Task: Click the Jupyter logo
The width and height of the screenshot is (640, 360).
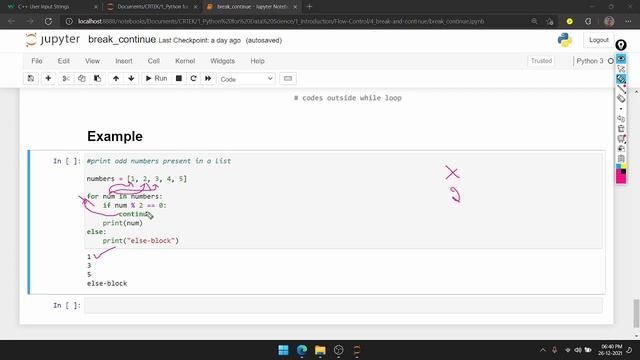Action: [52, 40]
